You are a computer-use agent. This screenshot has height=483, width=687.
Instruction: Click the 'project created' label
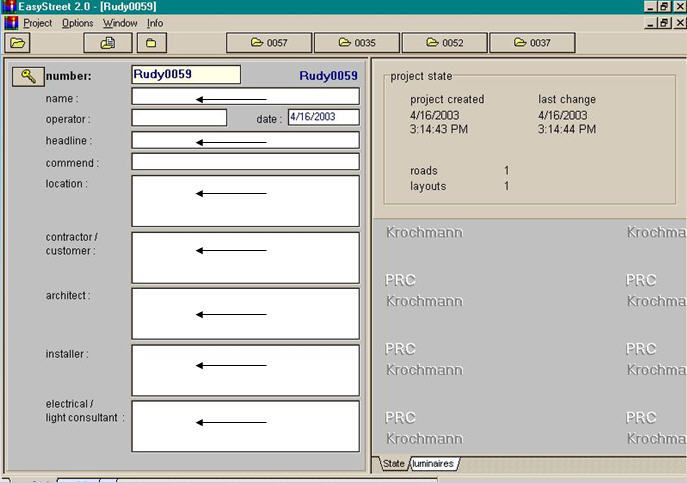(447, 99)
